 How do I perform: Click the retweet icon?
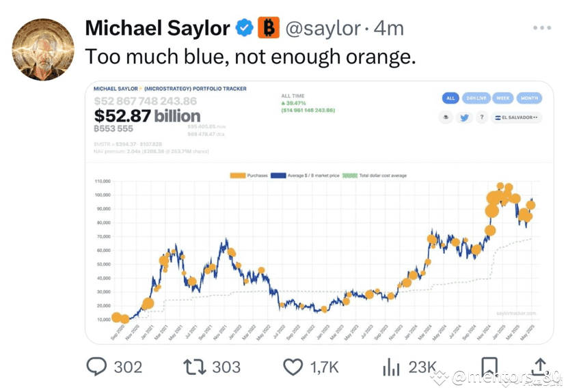[195, 367]
